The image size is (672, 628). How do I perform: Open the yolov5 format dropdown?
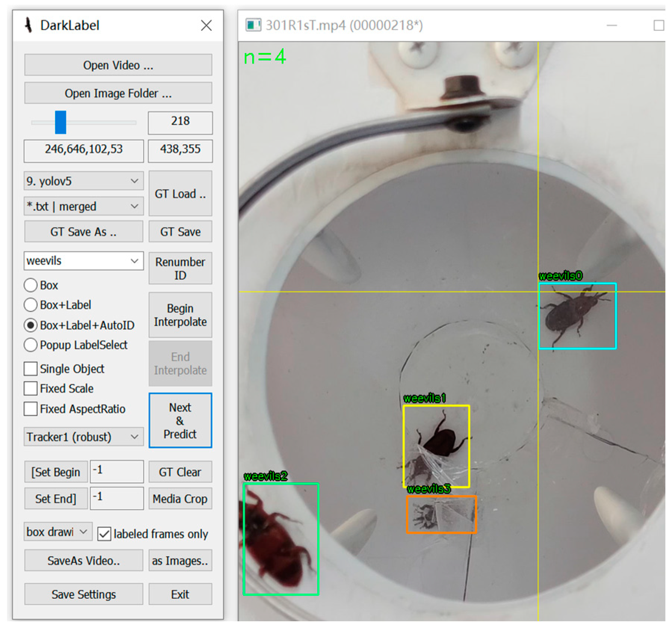(83, 181)
